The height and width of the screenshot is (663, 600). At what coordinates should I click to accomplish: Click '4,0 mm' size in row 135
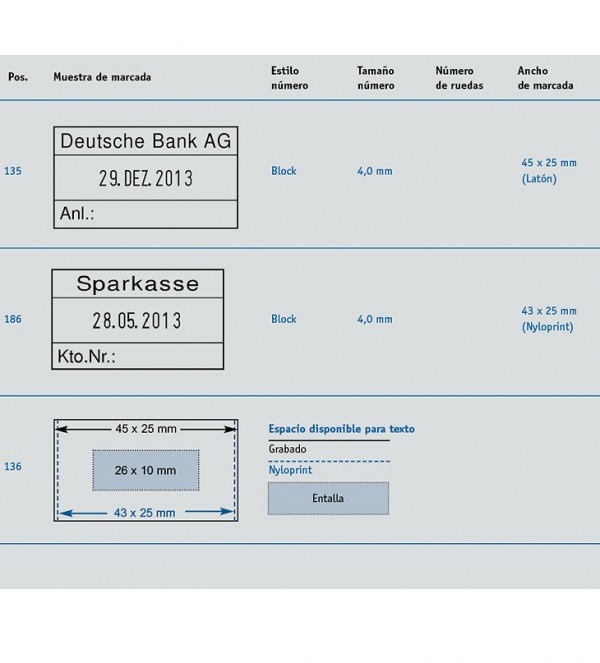pos(375,171)
